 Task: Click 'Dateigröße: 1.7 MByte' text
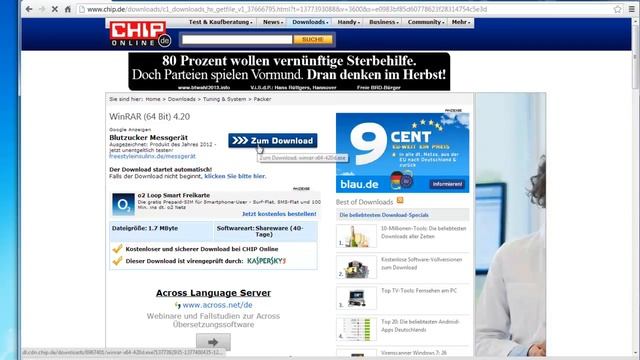pos(145,228)
